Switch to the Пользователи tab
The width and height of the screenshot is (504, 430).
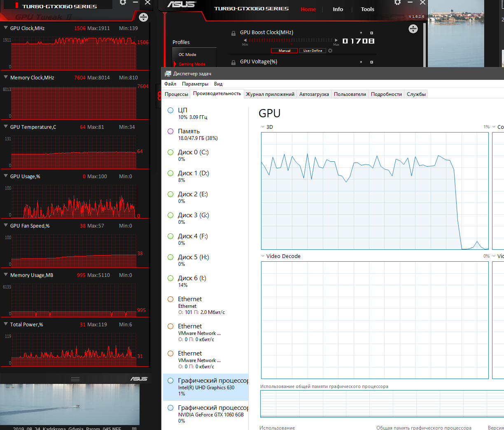pos(350,94)
